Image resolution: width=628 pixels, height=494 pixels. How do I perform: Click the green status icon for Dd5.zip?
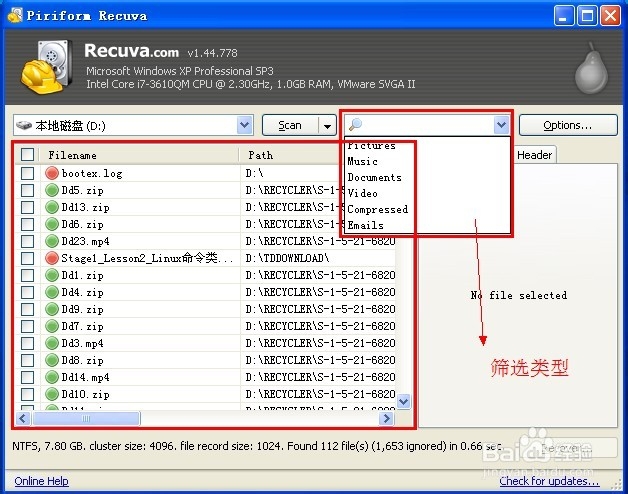(x=52, y=190)
